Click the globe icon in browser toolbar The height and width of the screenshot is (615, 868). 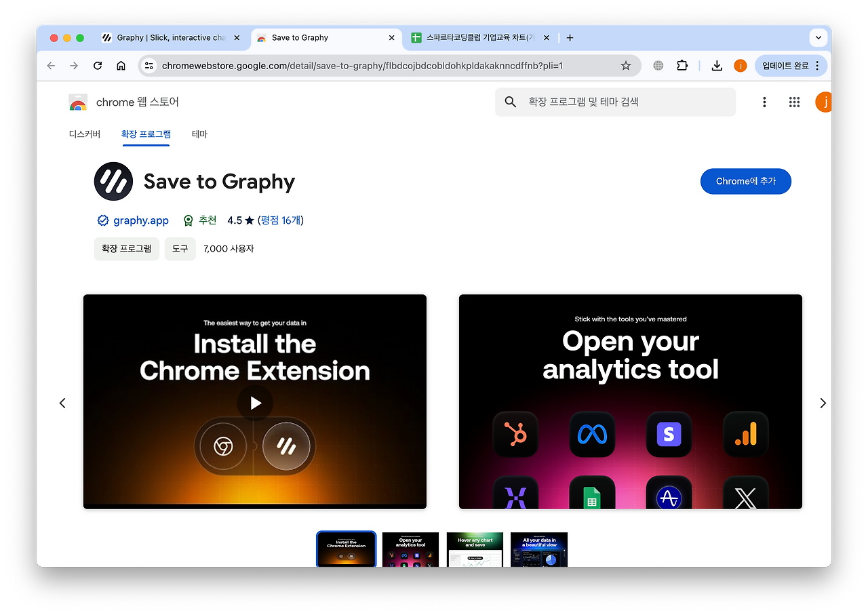658,66
